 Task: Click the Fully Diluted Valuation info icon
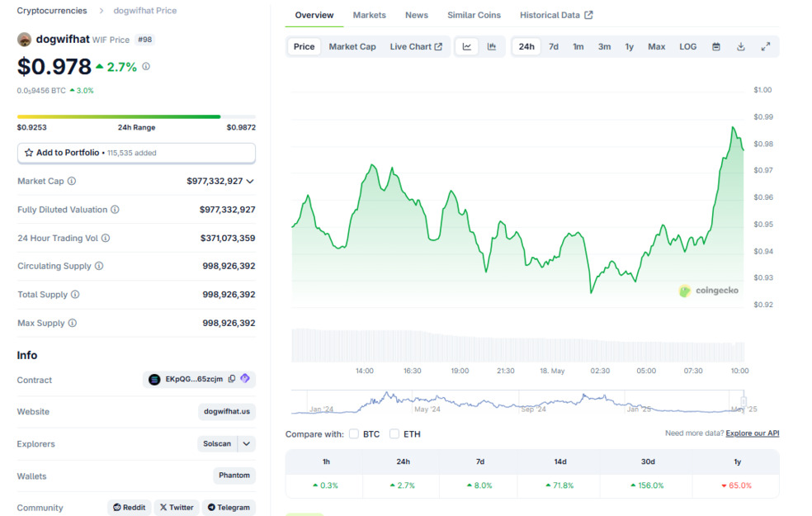point(115,210)
